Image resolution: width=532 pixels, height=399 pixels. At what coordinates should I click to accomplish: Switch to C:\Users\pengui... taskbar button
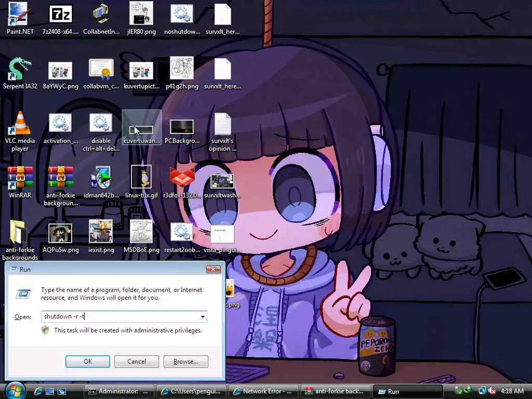coord(191,392)
